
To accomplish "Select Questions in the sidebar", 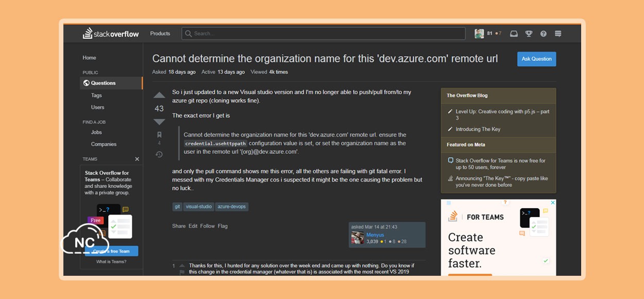I will [x=111, y=83].
